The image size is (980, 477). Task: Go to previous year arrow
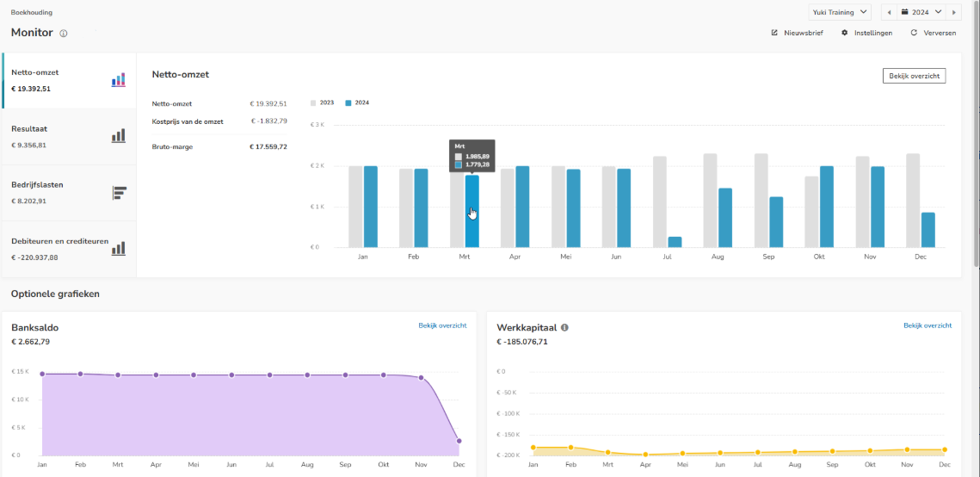pyautogui.click(x=889, y=12)
